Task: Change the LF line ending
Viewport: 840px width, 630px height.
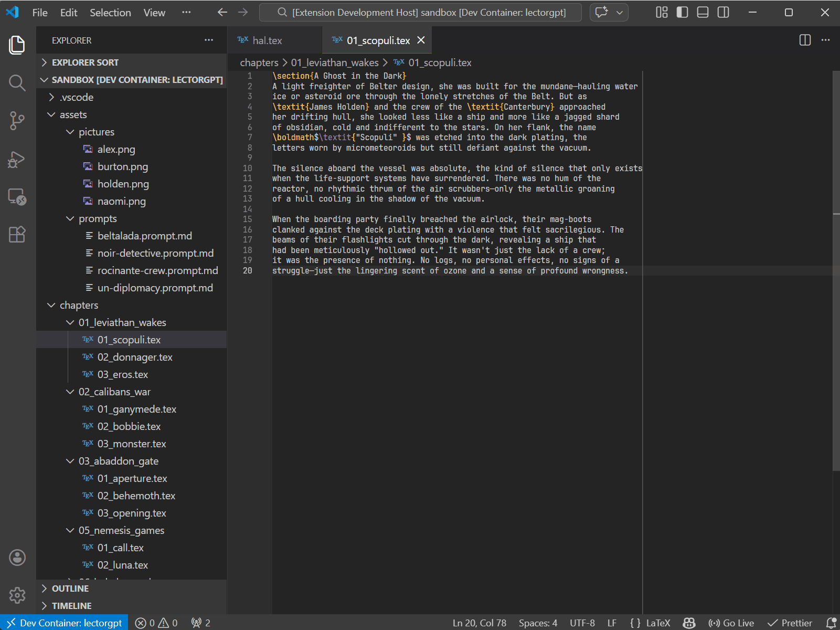Action: (x=612, y=623)
